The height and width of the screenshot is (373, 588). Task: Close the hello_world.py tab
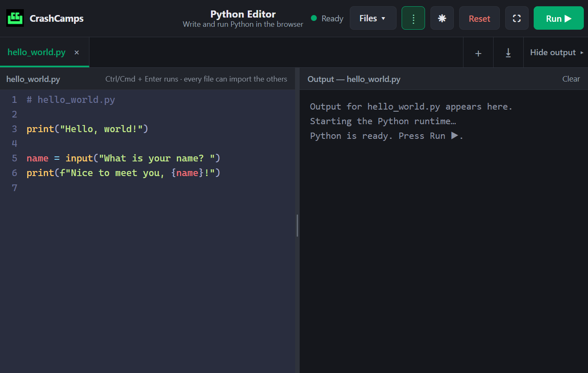(76, 52)
